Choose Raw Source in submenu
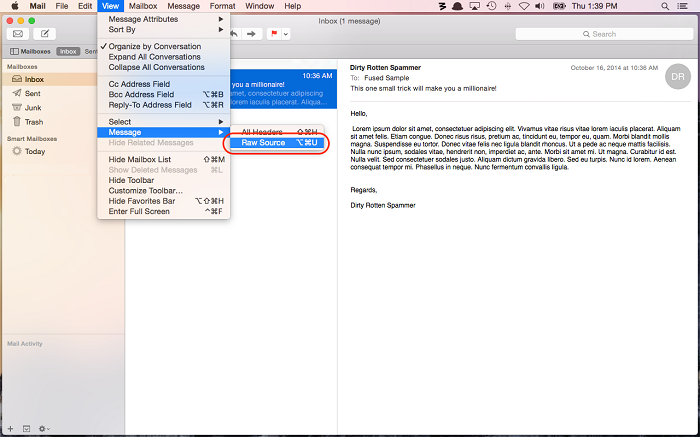 [x=277, y=142]
